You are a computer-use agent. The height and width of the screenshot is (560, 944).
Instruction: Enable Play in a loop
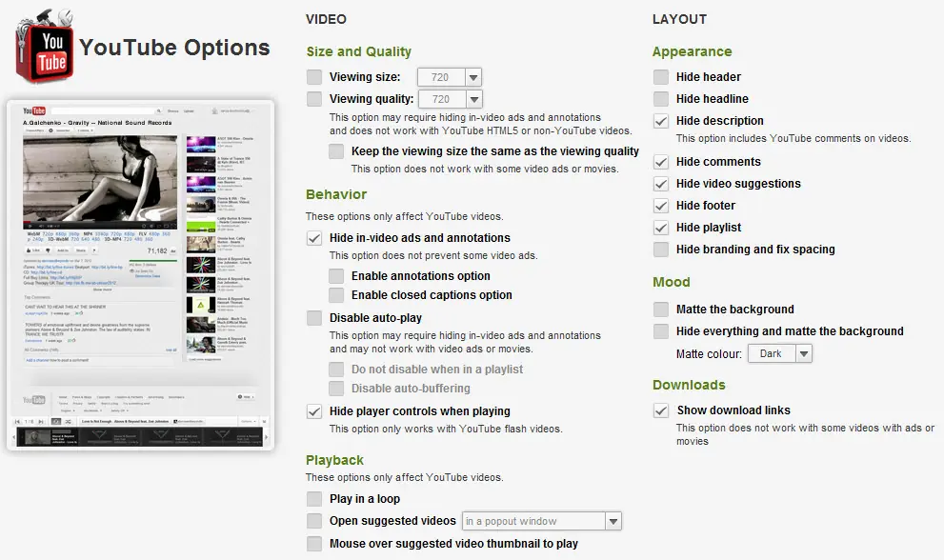314,499
